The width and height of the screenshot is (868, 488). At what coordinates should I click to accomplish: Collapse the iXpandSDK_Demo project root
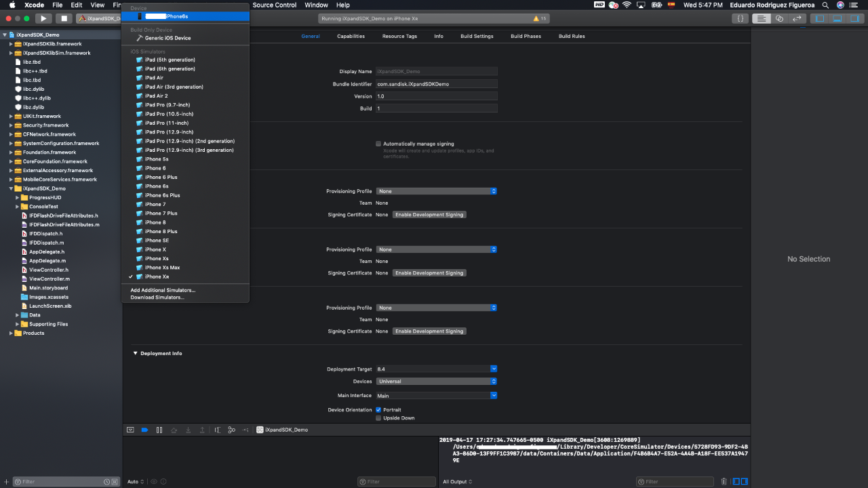coord(5,35)
